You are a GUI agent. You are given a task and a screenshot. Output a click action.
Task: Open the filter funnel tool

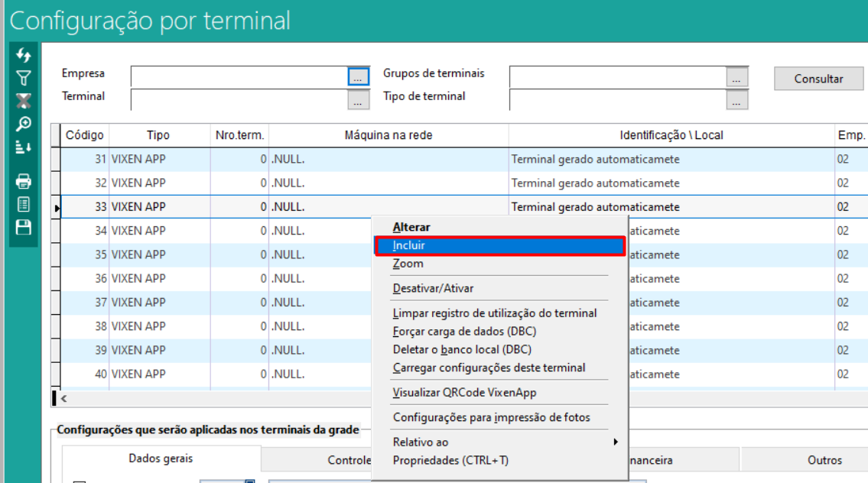(x=24, y=78)
